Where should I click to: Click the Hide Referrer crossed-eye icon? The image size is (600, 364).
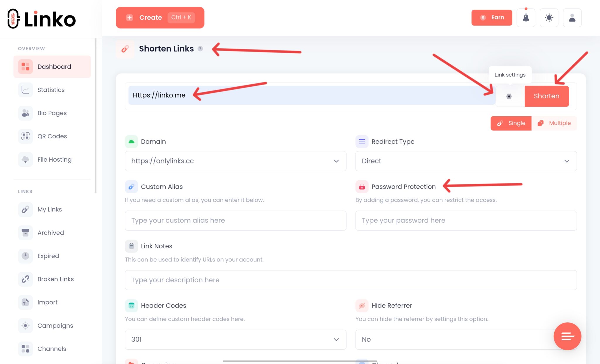[362, 305]
